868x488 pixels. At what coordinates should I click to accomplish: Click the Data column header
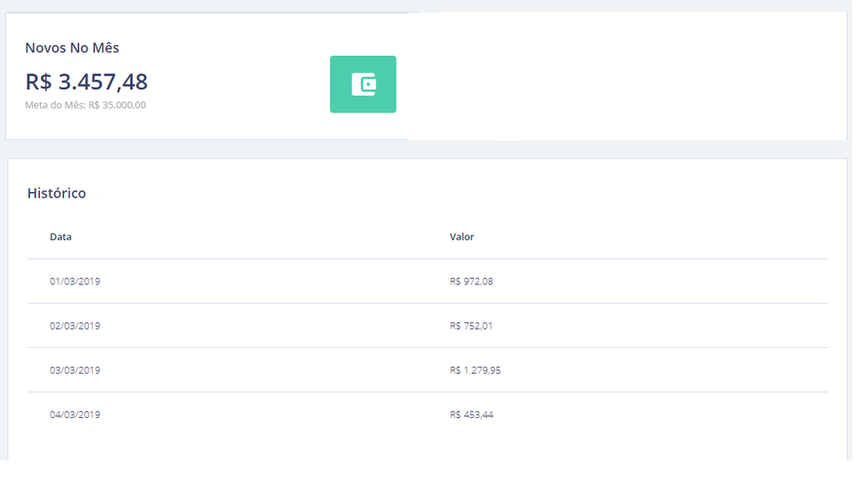[x=60, y=236]
